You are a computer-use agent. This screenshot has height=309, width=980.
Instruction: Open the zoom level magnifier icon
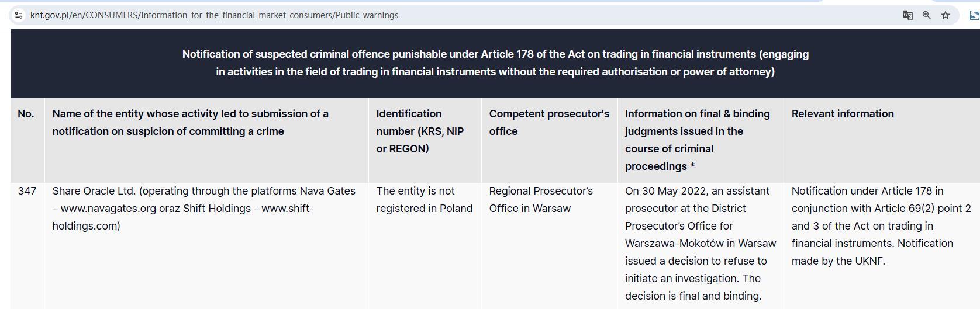[x=926, y=15]
